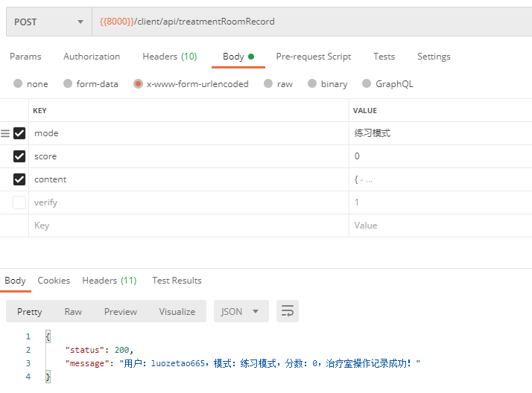This screenshot has height=393, width=532.
Task: Uncheck the score parameter checkbox
Action: 19,156
